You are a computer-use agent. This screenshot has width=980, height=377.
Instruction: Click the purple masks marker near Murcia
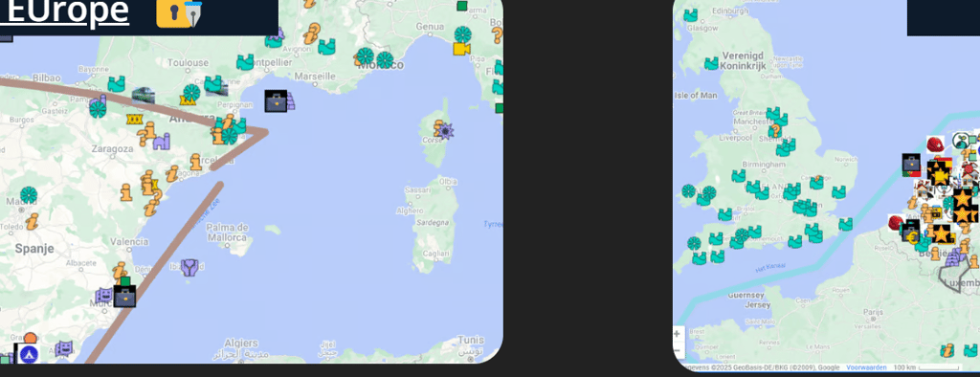coord(103,295)
